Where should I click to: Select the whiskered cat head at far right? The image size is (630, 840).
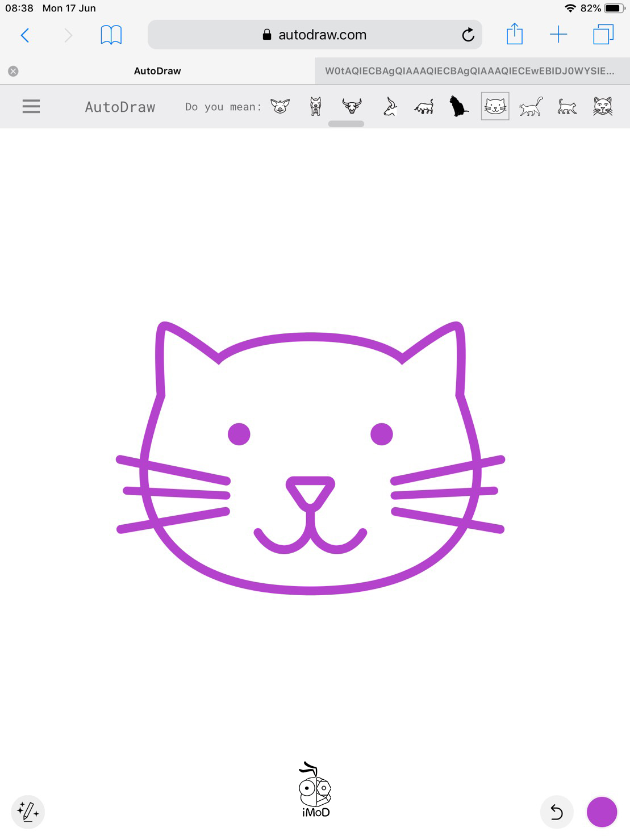pos(603,106)
